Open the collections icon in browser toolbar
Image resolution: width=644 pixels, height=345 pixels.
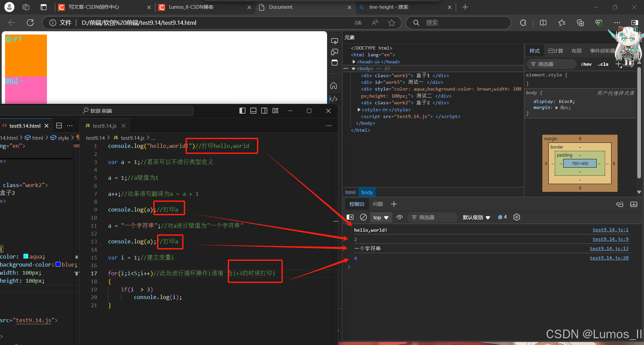(580, 23)
